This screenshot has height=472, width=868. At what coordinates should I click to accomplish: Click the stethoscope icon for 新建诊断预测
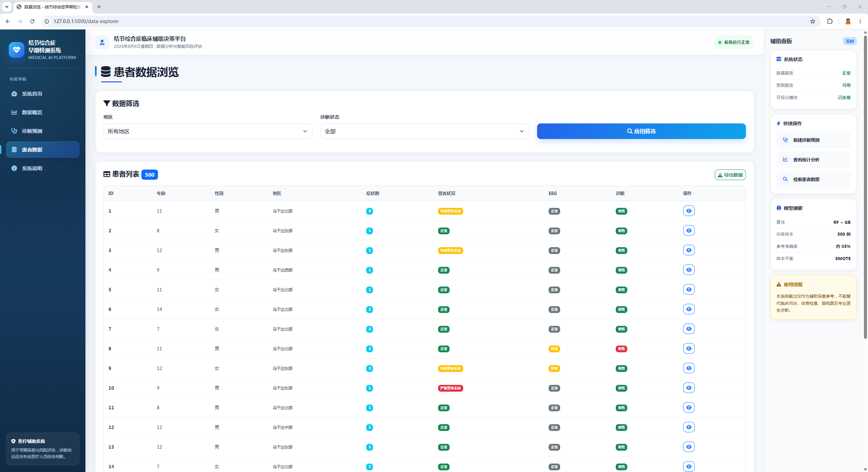tap(785, 140)
